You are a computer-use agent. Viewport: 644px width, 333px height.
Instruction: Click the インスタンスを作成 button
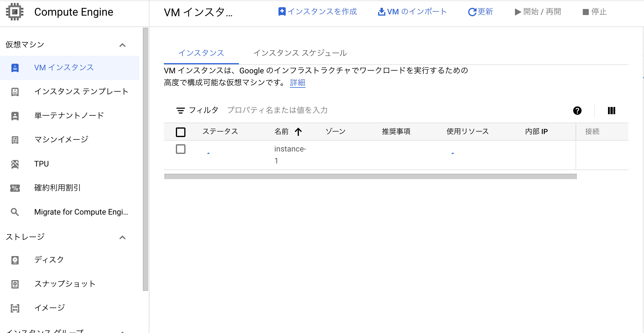pyautogui.click(x=317, y=12)
